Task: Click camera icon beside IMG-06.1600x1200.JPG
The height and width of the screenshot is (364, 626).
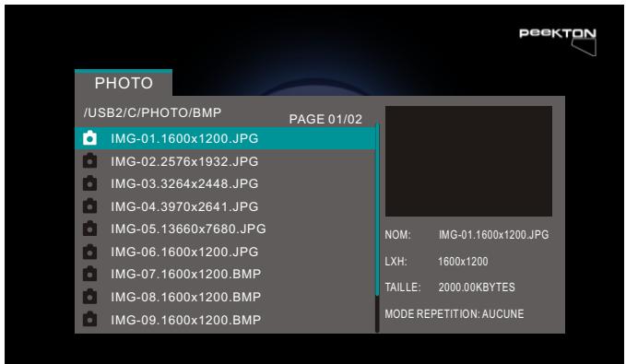Action: coord(89,252)
